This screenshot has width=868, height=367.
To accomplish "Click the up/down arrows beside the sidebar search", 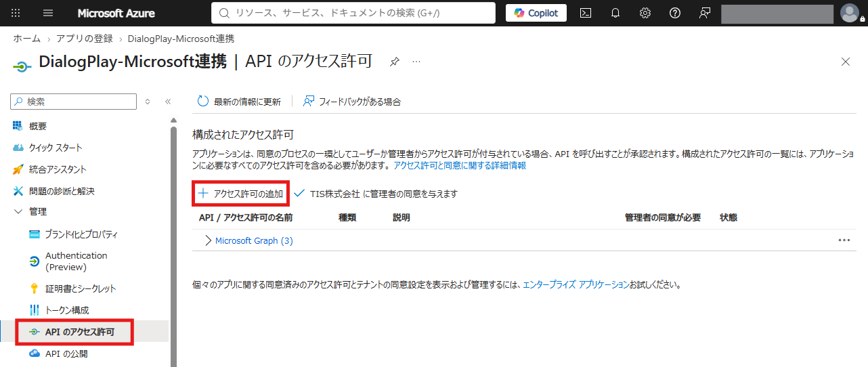I will point(148,102).
